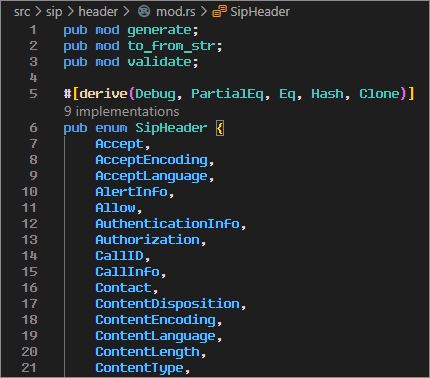The image size is (430, 378).
Task: Click line number 21 in gutter
Action: click(x=29, y=368)
